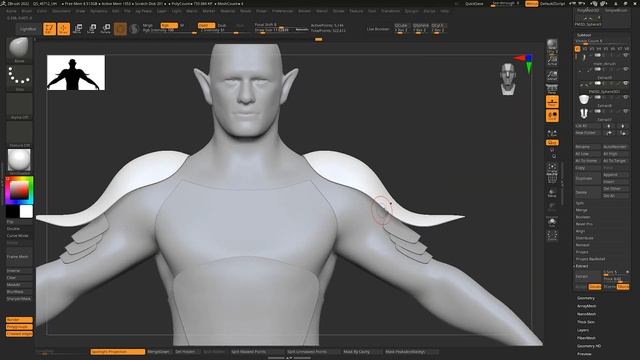
Task: Click the PolyFrame grid icon
Action: click(552, 179)
